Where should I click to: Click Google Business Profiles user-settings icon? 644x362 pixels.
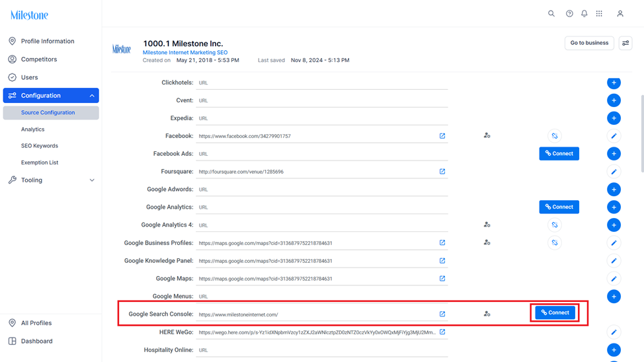(x=487, y=242)
